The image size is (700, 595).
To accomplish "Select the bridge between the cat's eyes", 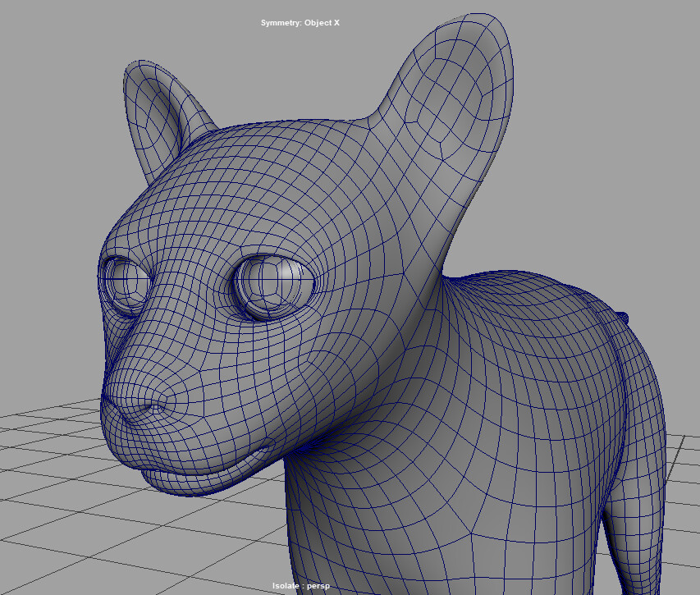I will (189, 287).
